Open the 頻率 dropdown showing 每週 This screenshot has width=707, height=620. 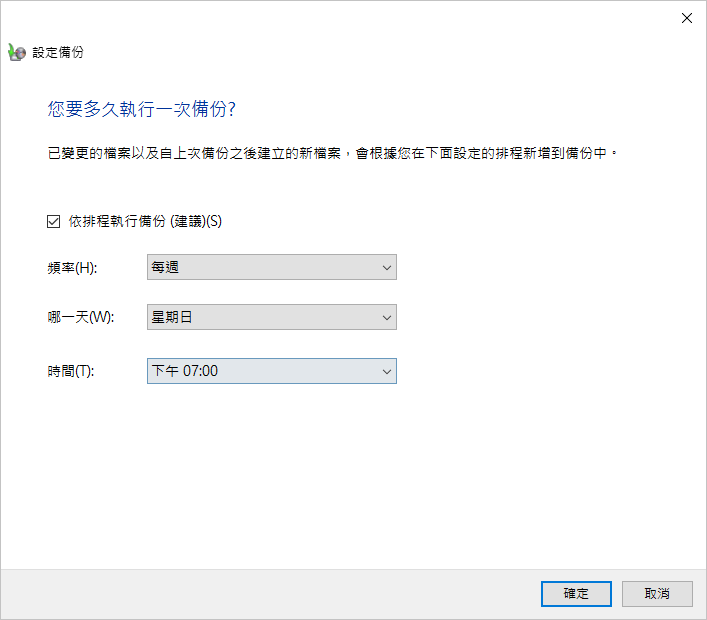pos(272,267)
